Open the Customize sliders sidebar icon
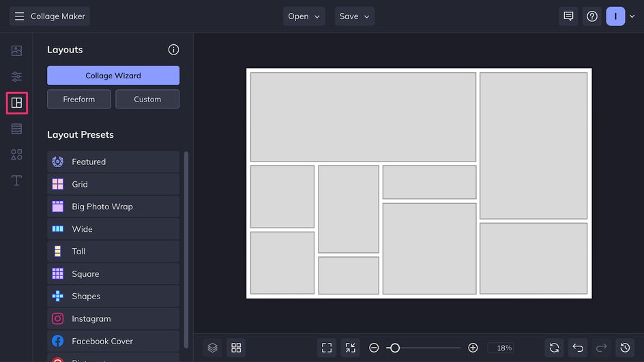 16,76
